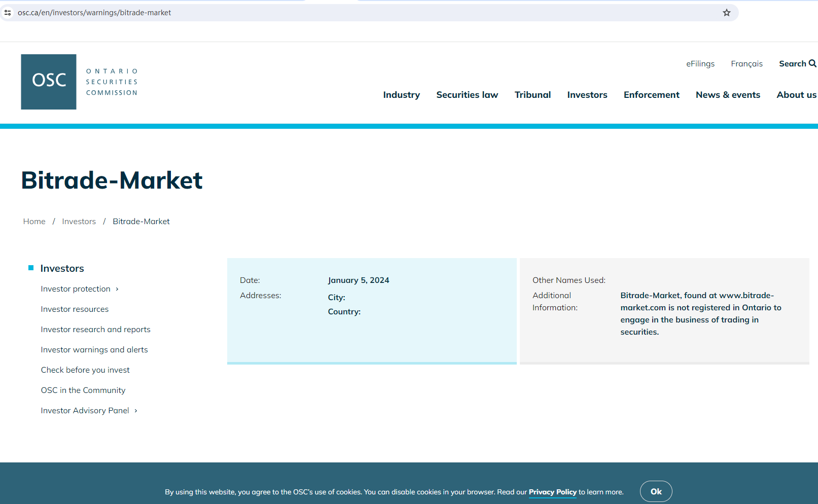This screenshot has width=818, height=504.
Task: Open site information icon in address bar
Action: pyautogui.click(x=8, y=13)
